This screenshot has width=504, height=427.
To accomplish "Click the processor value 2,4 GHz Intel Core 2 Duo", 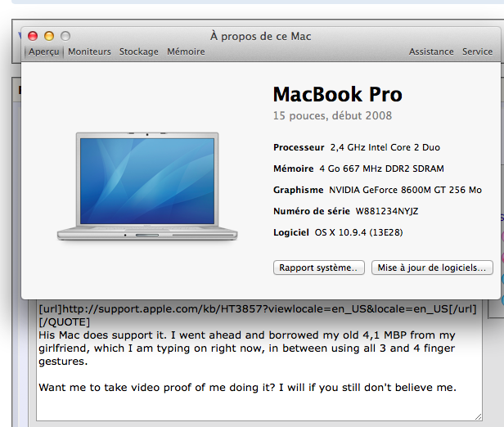I will (x=385, y=147).
